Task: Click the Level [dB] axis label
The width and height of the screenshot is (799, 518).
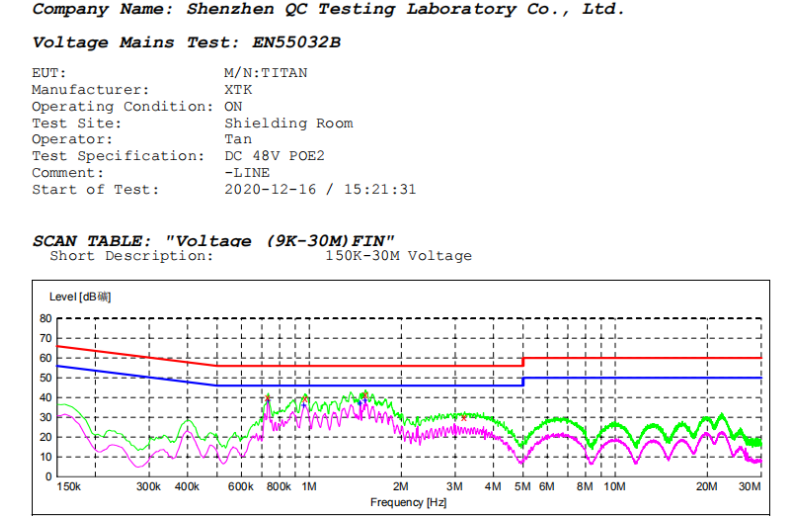Action: coord(80,297)
